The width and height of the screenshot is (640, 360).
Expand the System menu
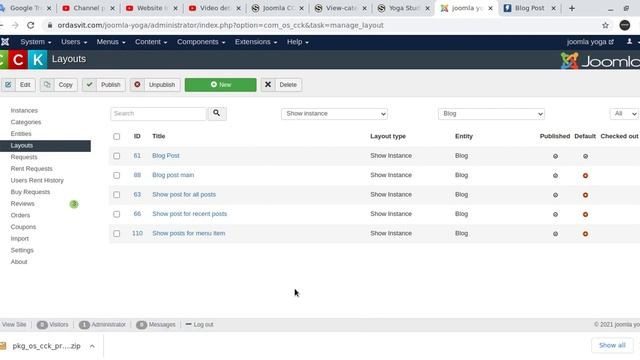36,42
